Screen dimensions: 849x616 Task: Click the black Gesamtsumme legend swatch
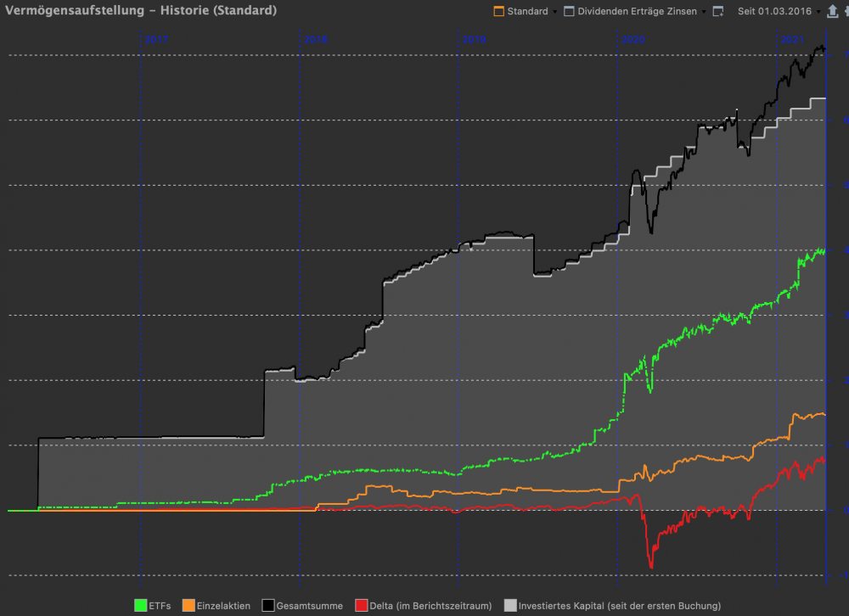pyautogui.click(x=268, y=606)
